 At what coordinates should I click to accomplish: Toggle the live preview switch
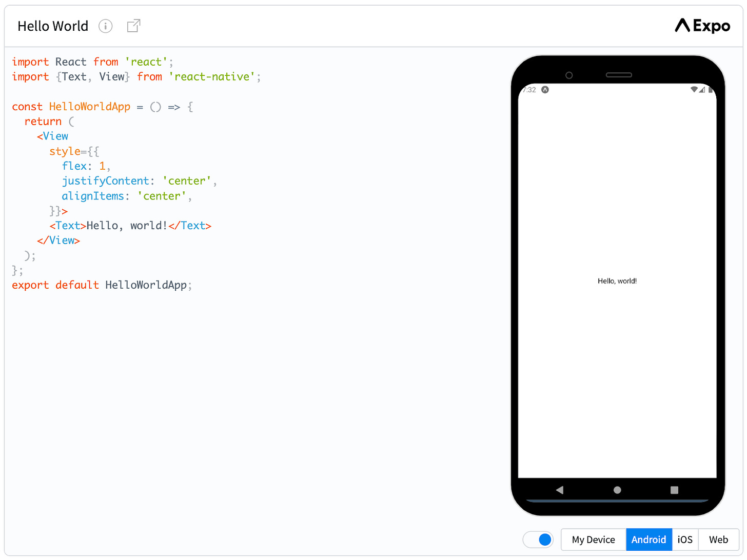[538, 539]
